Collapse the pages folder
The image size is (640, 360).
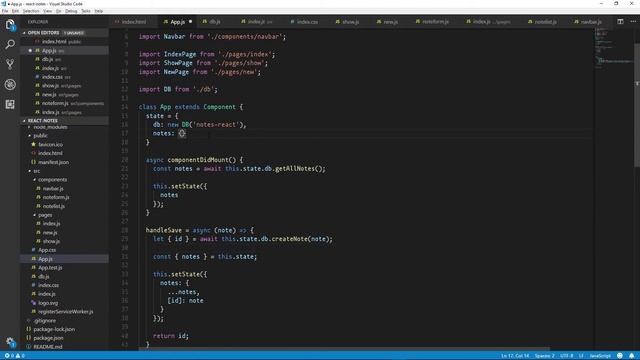click(45, 215)
